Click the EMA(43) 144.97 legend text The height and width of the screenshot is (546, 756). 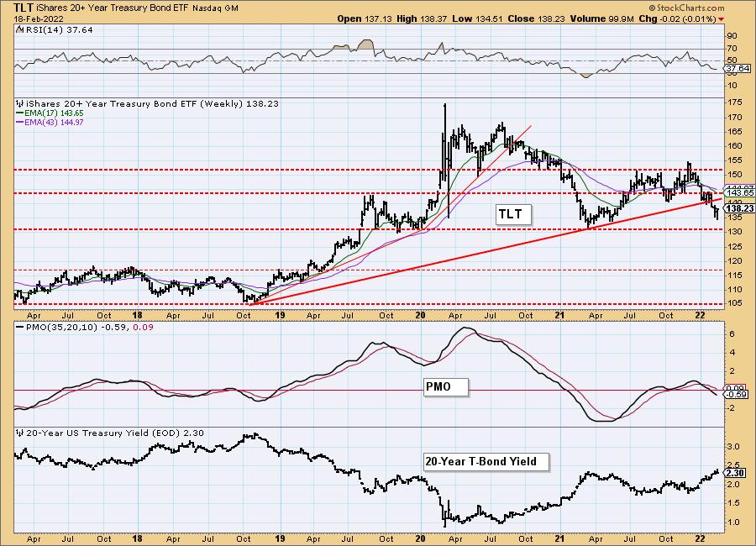54,122
